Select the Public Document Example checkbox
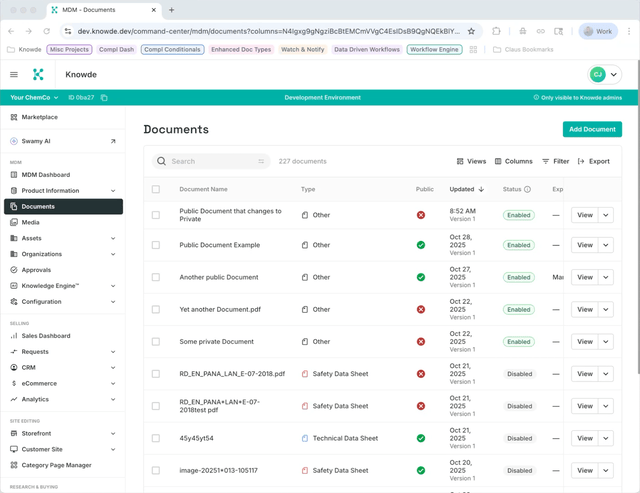 (x=156, y=245)
